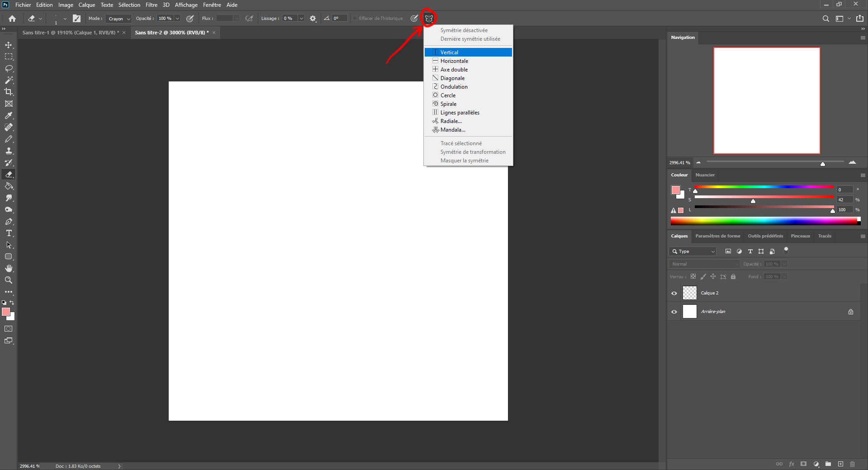Select the Lasso tool
Screen dimensions: 868x470
(9, 69)
